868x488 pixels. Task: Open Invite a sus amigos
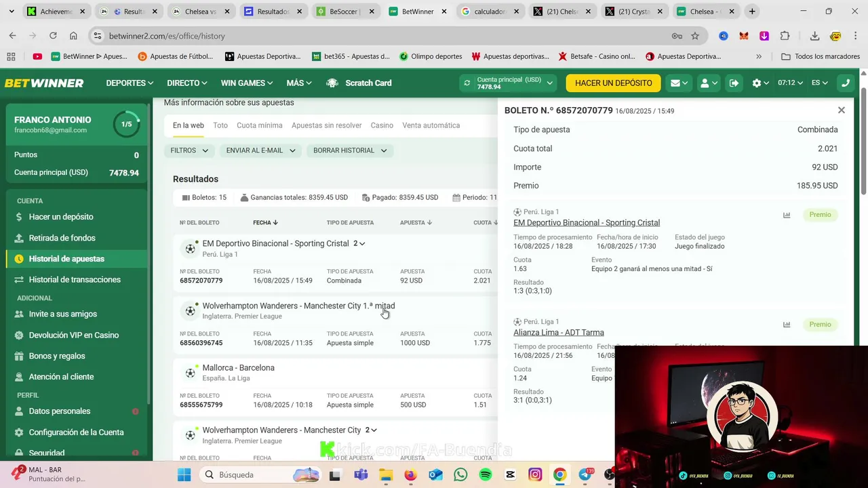(76, 314)
